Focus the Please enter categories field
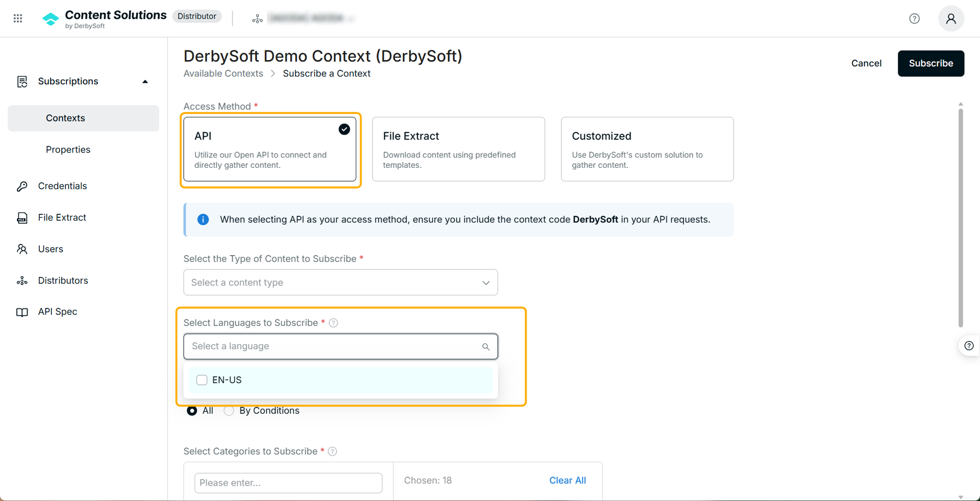Screen dimensions: 980x501 288,483
